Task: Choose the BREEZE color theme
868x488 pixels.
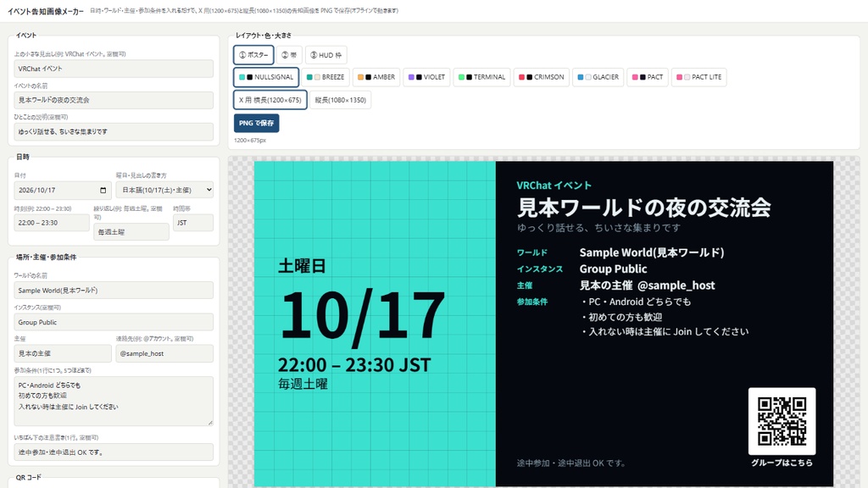Action: (x=325, y=77)
